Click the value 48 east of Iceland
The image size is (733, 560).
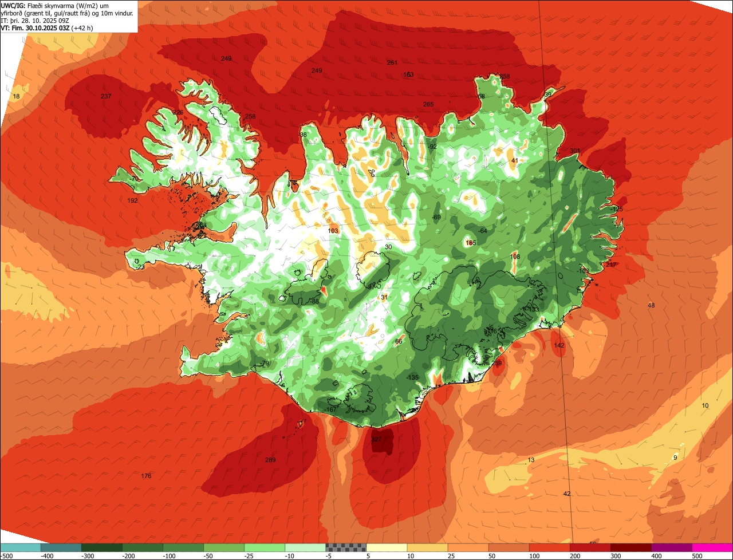(x=651, y=305)
